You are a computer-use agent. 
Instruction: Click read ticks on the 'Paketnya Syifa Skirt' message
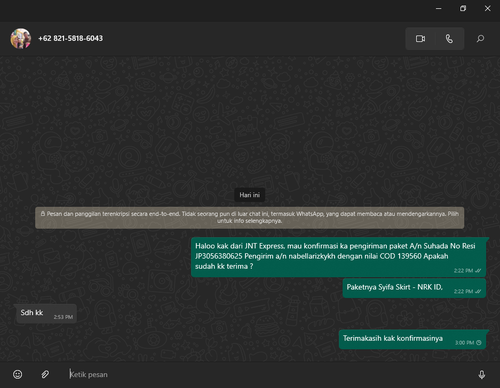(478, 291)
